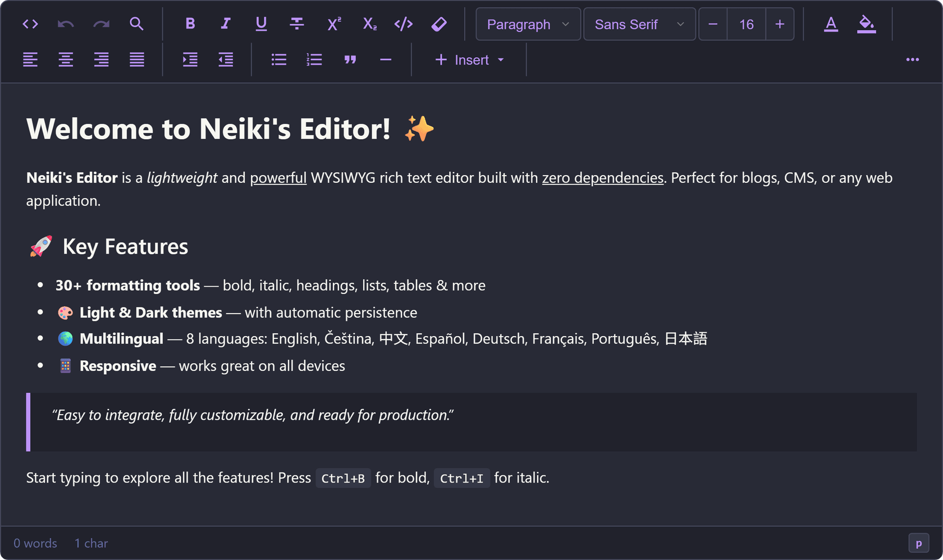Align text right
This screenshot has height=560, width=943.
tap(101, 59)
